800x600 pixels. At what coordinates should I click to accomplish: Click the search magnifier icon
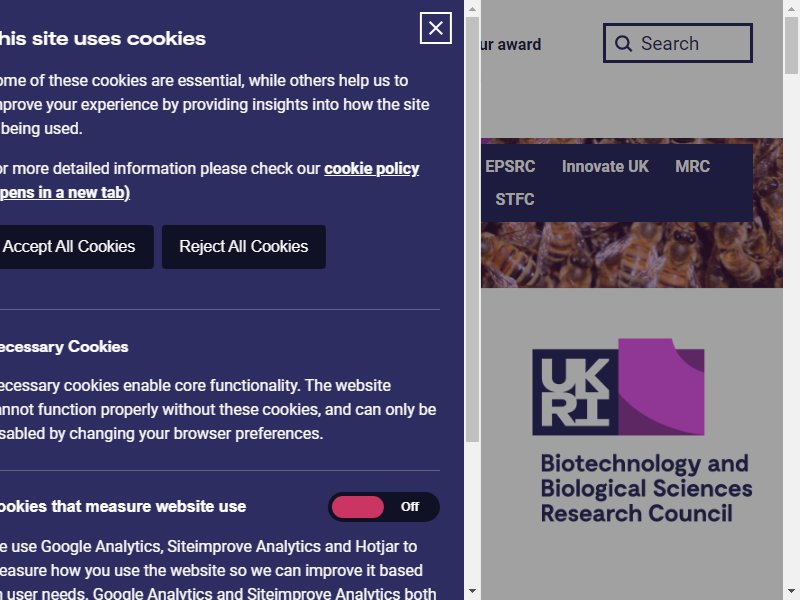pos(623,43)
